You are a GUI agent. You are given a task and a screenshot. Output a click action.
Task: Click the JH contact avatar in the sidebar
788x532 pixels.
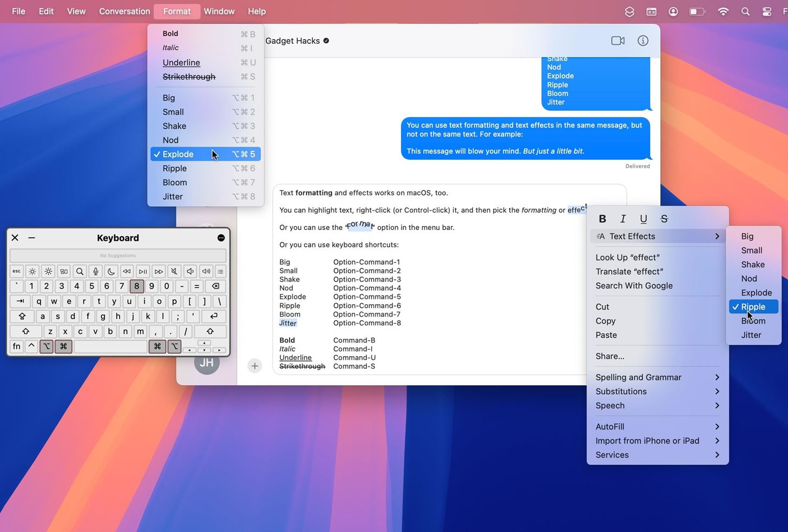pyautogui.click(x=207, y=363)
